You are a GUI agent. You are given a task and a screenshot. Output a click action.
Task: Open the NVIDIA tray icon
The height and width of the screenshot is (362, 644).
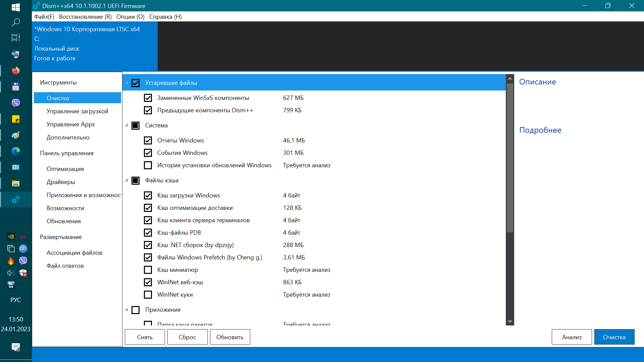tap(11, 237)
